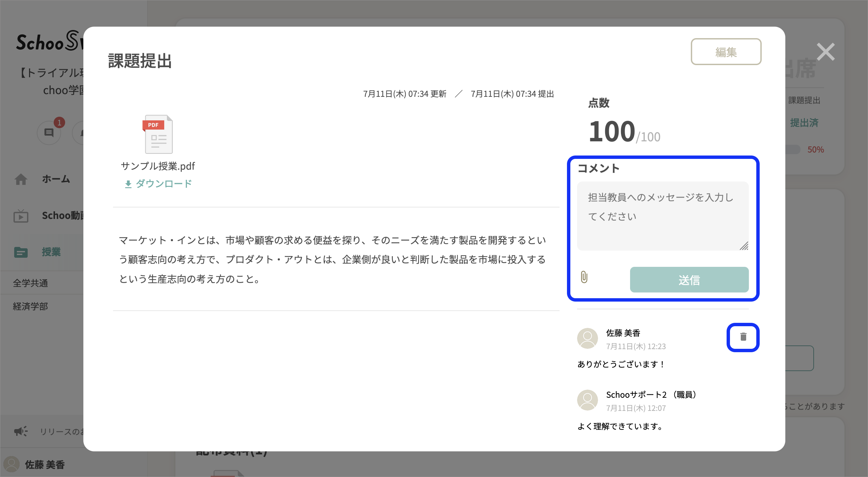Click the 7月11日(木) 12:23 comment time
The image size is (868, 477).
[x=636, y=346]
